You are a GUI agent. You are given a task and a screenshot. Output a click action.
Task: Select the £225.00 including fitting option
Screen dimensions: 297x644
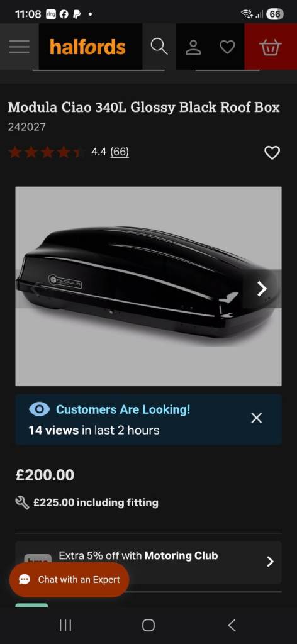87,502
